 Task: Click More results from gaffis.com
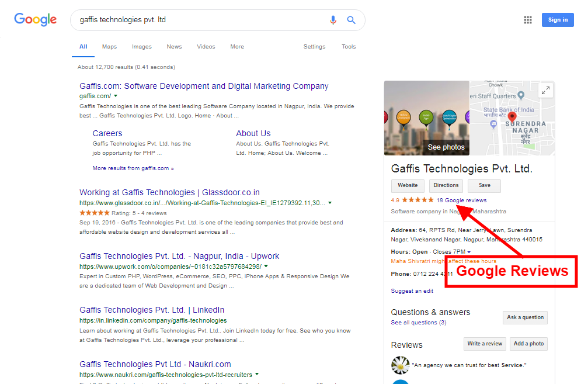[x=133, y=168]
